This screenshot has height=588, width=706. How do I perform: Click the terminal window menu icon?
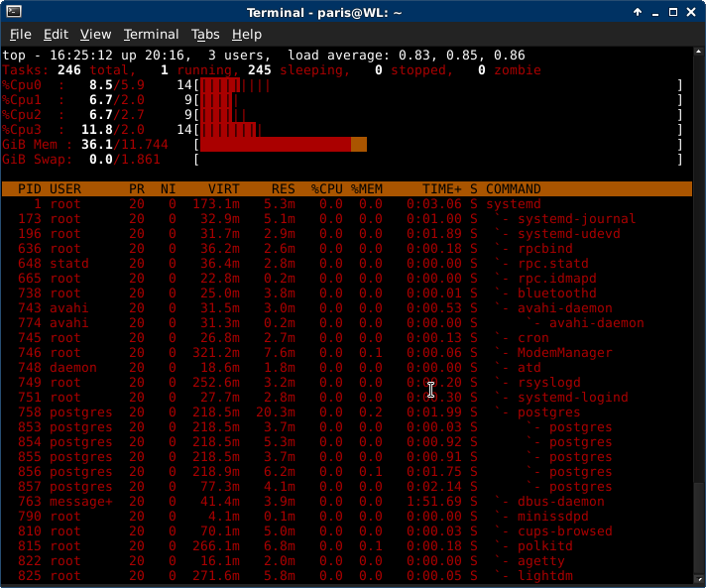(14, 12)
